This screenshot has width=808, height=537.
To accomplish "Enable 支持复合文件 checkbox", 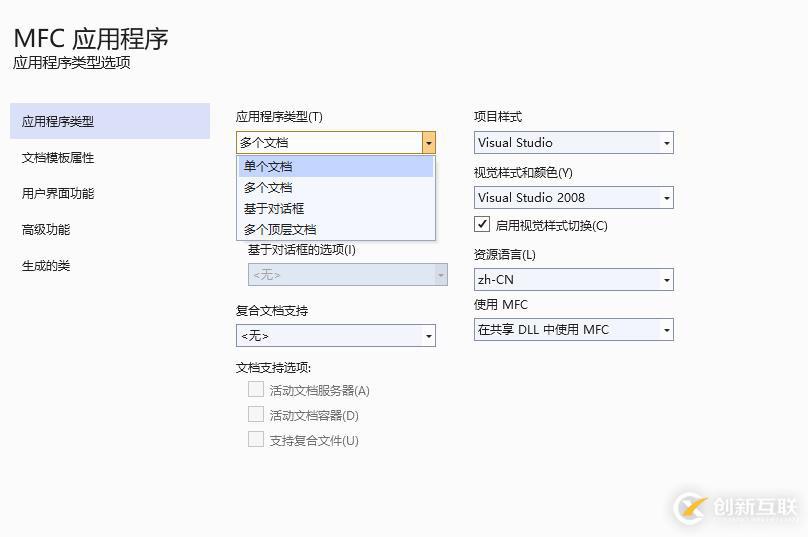I will (256, 439).
